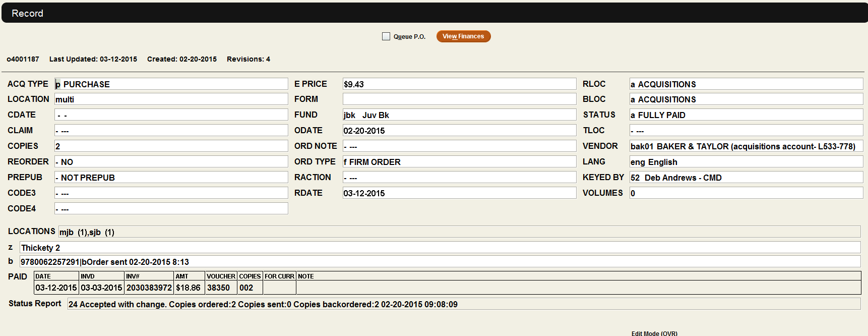Select the ORD NOTE field
The width and height of the screenshot is (868, 336).
459,146
